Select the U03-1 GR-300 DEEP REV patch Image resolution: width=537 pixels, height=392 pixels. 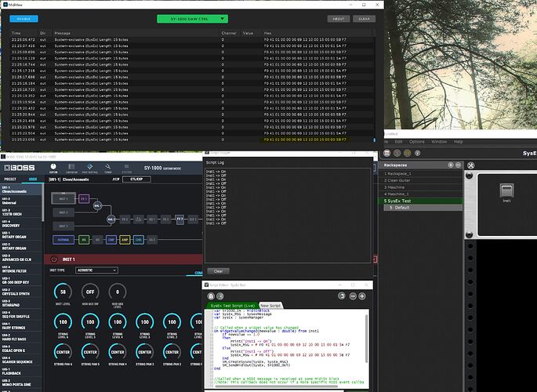[x=21, y=281]
